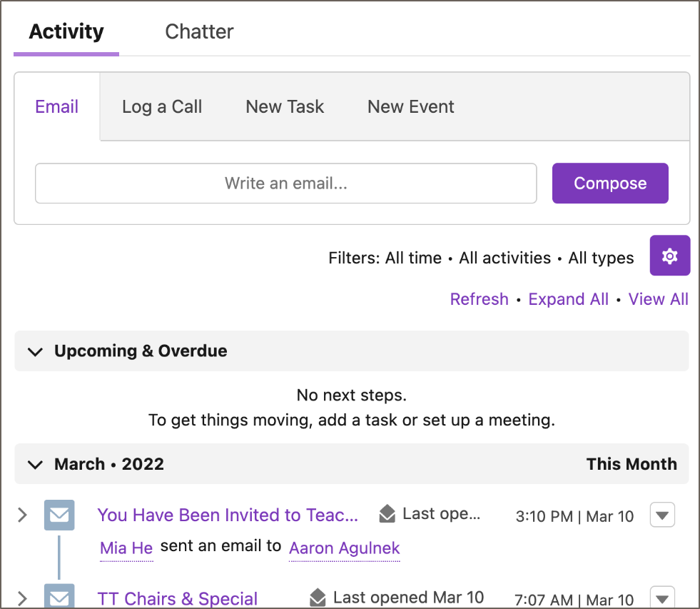Open the Aaron Agulnek contact link
The width and height of the screenshot is (700, 609).
pos(344,548)
